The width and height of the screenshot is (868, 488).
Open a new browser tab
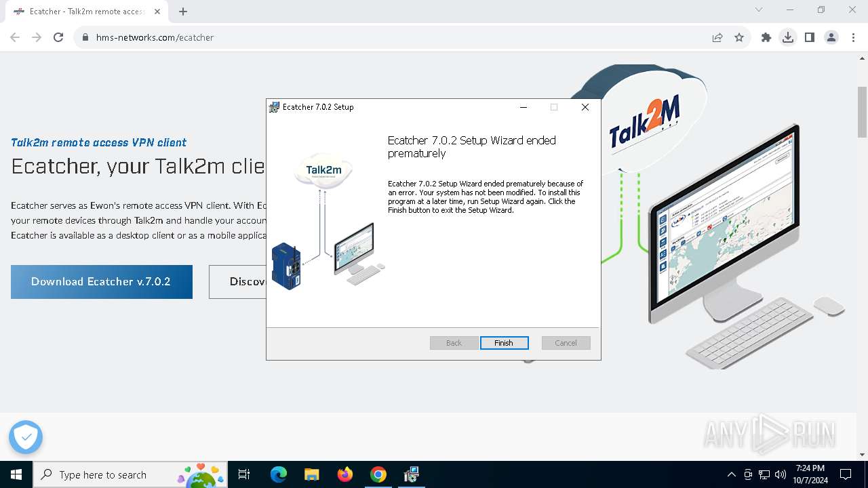(183, 12)
